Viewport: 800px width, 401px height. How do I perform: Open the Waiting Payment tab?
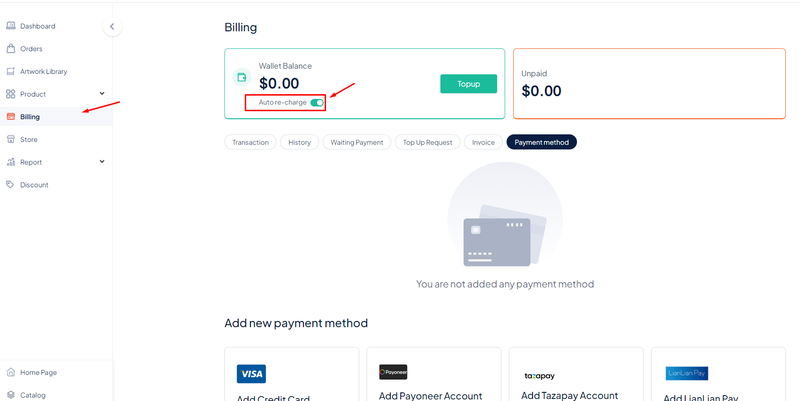click(357, 142)
